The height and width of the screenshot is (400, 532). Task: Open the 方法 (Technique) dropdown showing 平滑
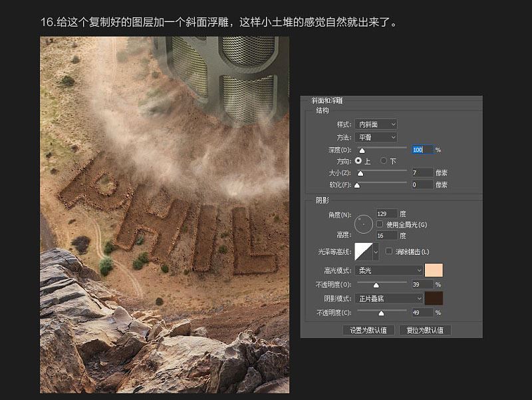[374, 136]
